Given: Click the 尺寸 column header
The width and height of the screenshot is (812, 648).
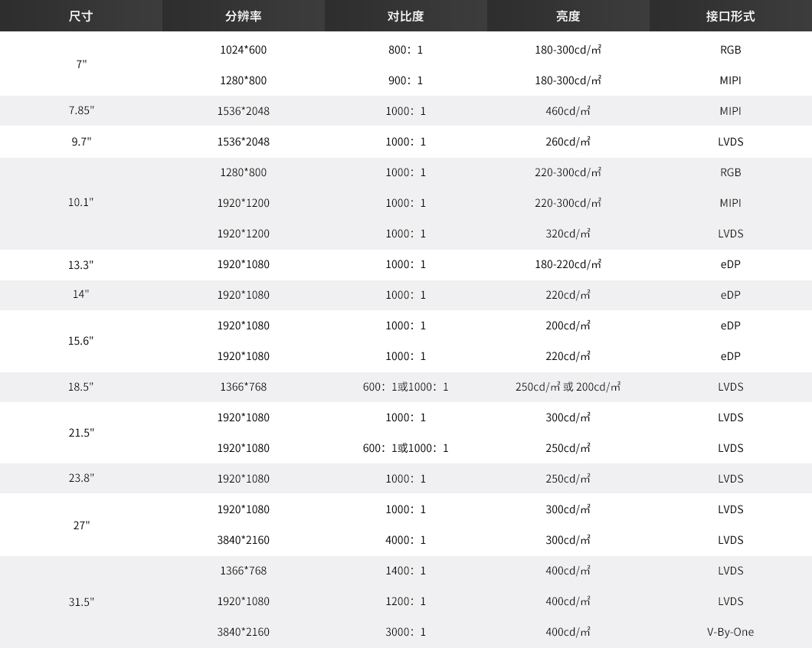Looking at the screenshot, I should click(x=80, y=16).
